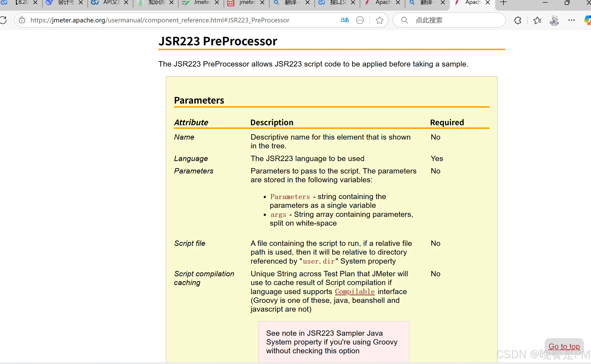Image resolution: width=591 pixels, height=364 pixels.
Task: Click the red args variable text
Action: coord(278,215)
